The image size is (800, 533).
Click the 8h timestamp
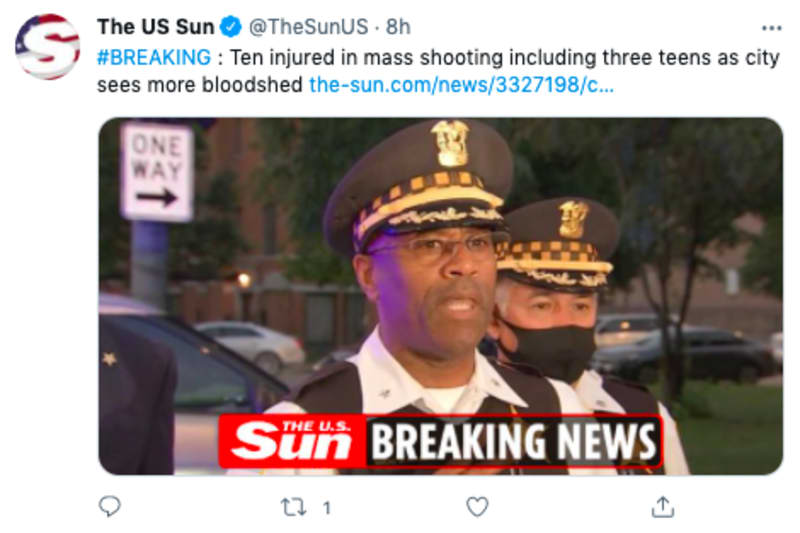pos(398,27)
